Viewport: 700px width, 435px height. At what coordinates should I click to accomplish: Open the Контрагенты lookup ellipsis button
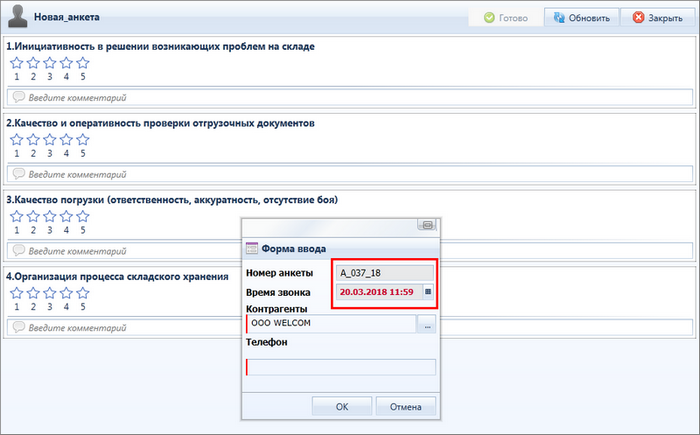(427, 324)
